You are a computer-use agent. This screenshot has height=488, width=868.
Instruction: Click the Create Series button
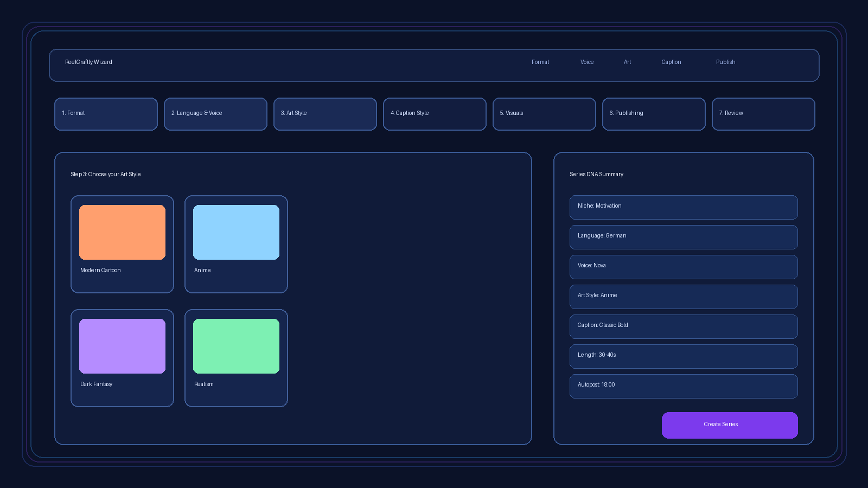click(729, 425)
